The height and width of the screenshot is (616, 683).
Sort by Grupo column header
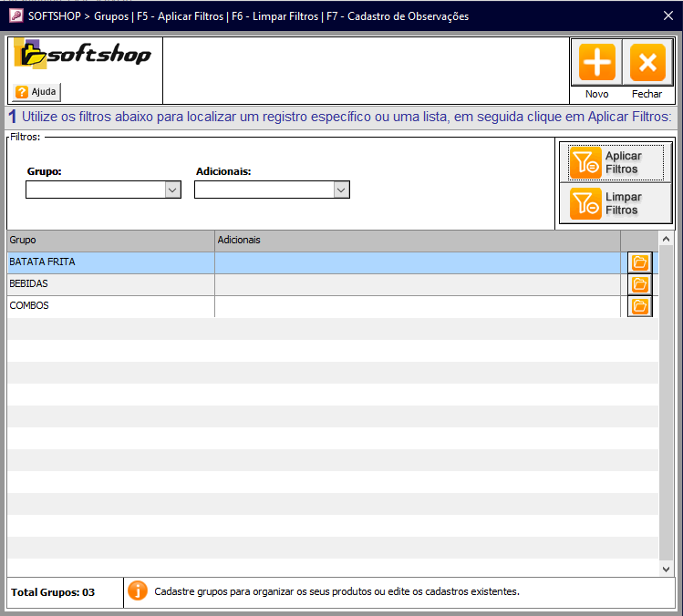click(x=109, y=241)
